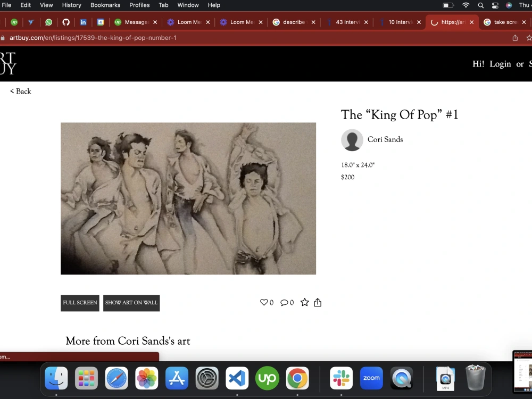The width and height of the screenshot is (532, 399).
Task: Switch to Google Chrome in the Dock
Action: 297,378
